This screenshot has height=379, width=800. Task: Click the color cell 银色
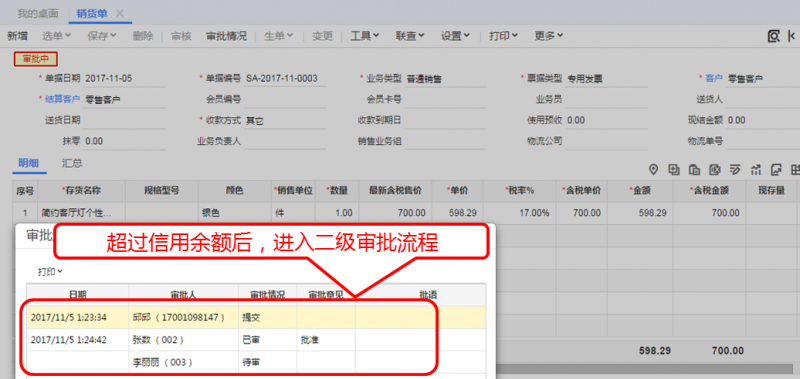[235, 213]
